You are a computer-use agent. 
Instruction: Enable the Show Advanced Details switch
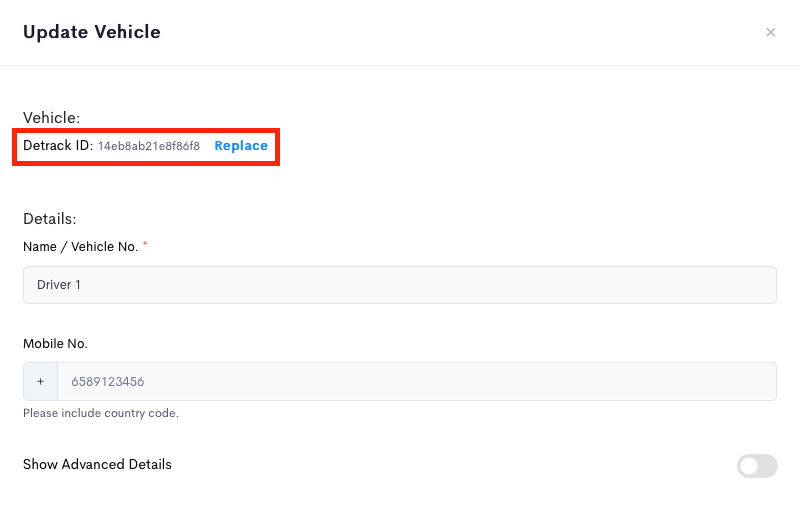(x=757, y=466)
